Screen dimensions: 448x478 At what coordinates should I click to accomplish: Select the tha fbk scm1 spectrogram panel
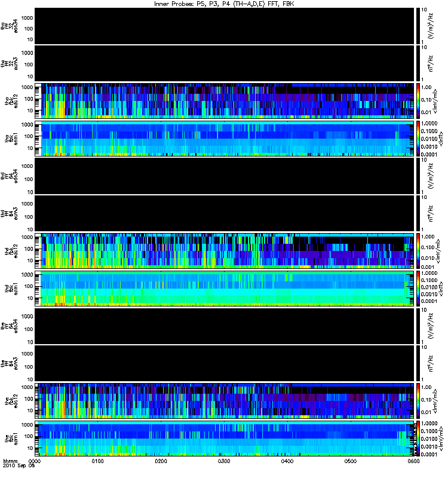click(225, 139)
